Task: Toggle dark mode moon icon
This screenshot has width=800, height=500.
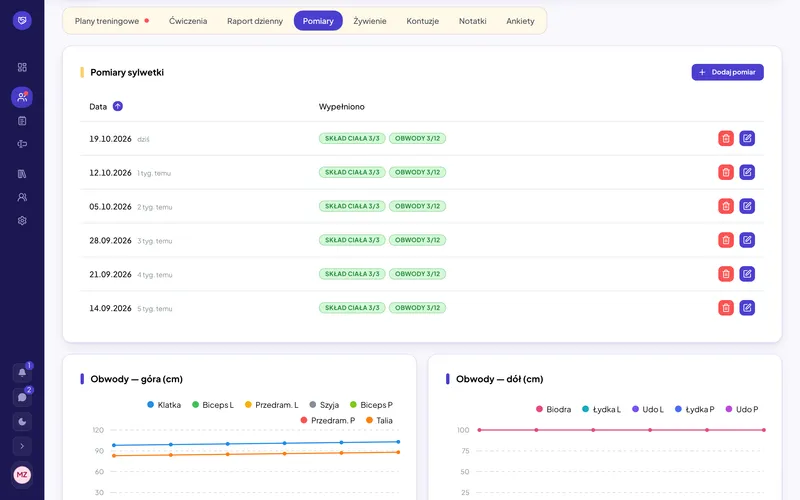Action: (x=22, y=421)
